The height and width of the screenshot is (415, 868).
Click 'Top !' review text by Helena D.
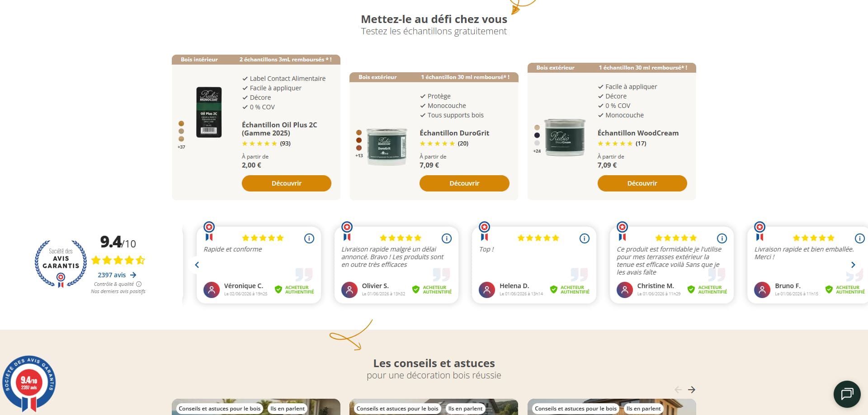pos(486,249)
